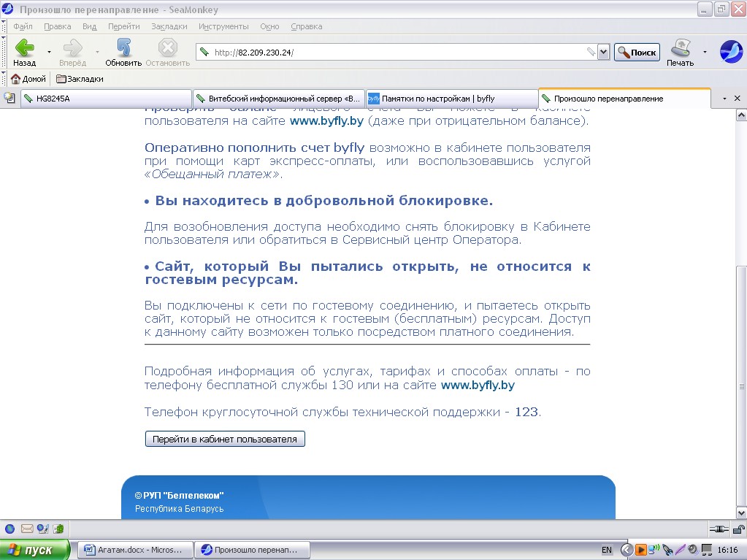Open Navigator from the status bar globe icon

pyautogui.click(x=9, y=529)
